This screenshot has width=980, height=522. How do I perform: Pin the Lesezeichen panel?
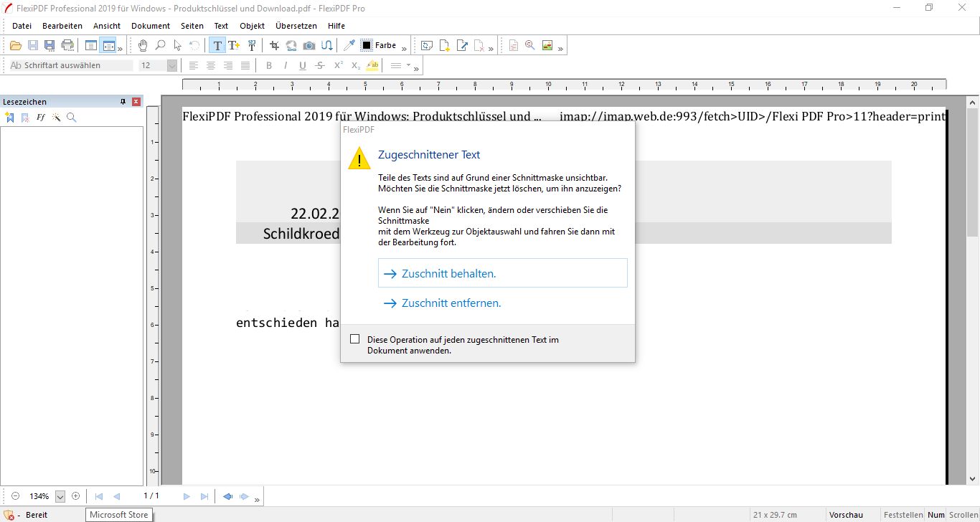click(x=123, y=102)
